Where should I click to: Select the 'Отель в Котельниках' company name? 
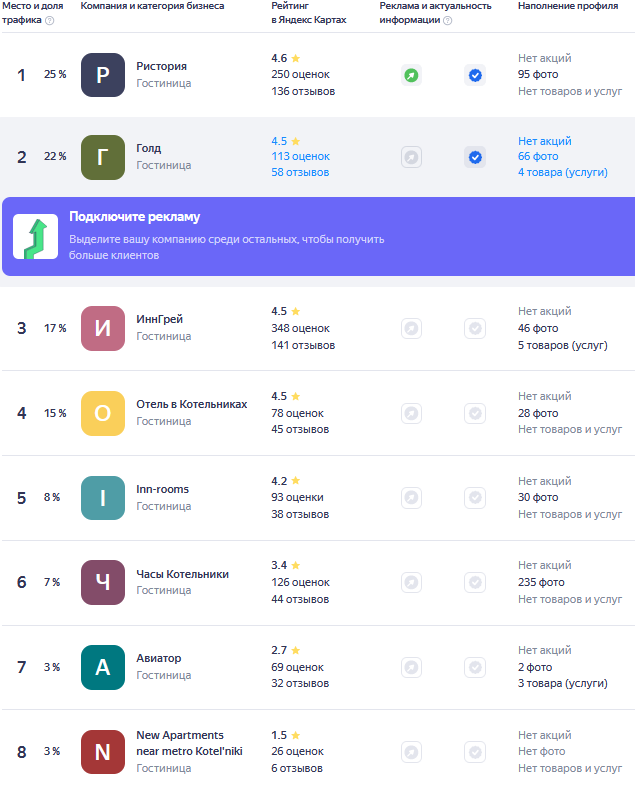pyautogui.click(x=191, y=404)
